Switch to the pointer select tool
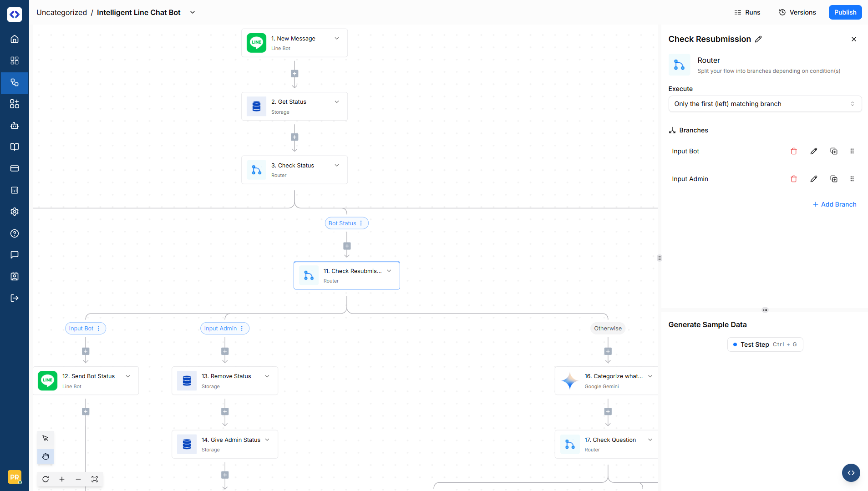This screenshot has width=868, height=491. point(46,438)
